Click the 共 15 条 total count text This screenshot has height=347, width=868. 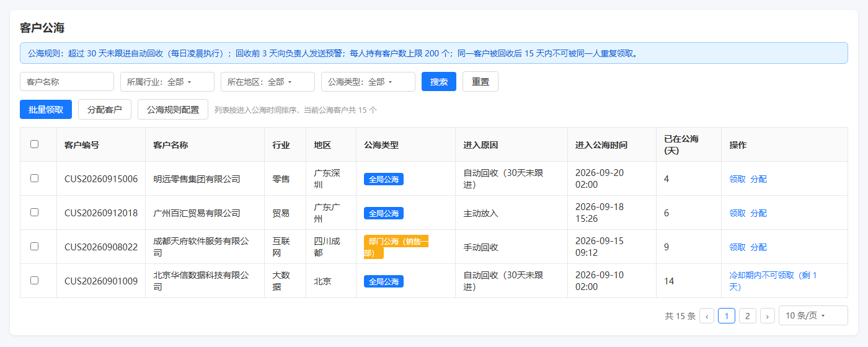[680, 316]
